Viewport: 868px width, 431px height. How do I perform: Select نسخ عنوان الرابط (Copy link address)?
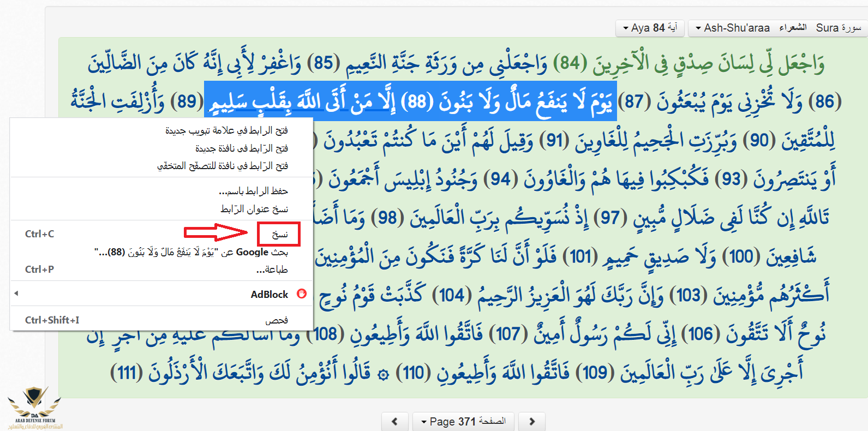pos(254,209)
